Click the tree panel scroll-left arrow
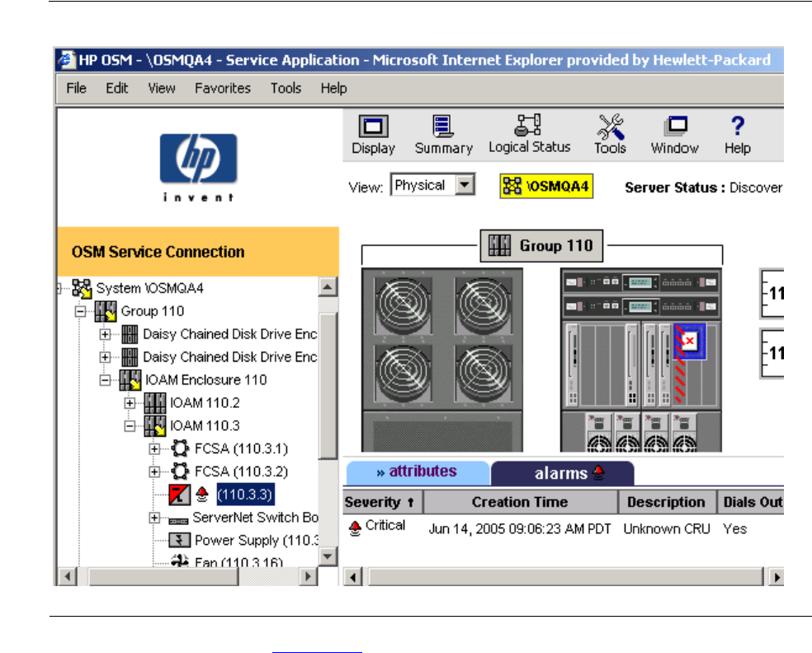The image size is (812, 653). point(68,576)
